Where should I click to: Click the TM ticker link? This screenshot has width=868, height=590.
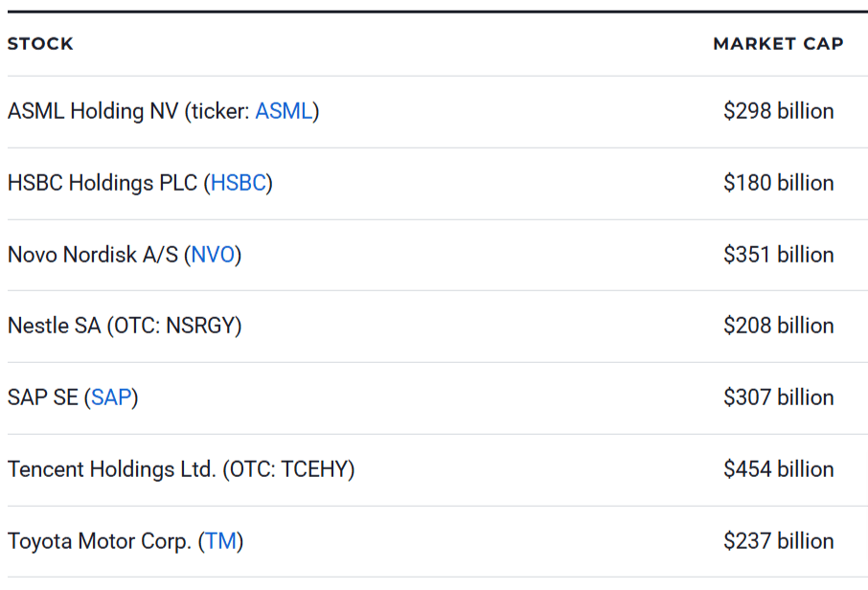(x=221, y=541)
